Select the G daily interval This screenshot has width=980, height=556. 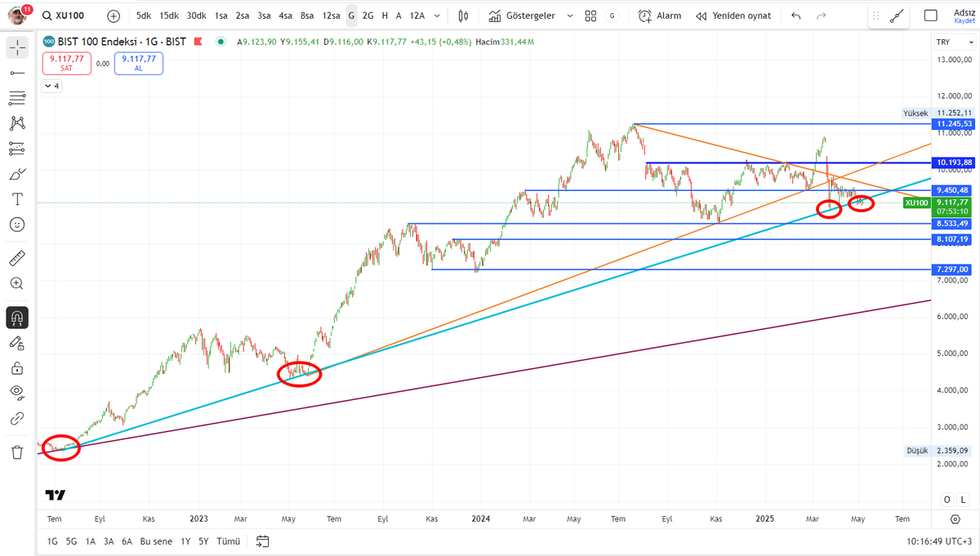coord(351,16)
